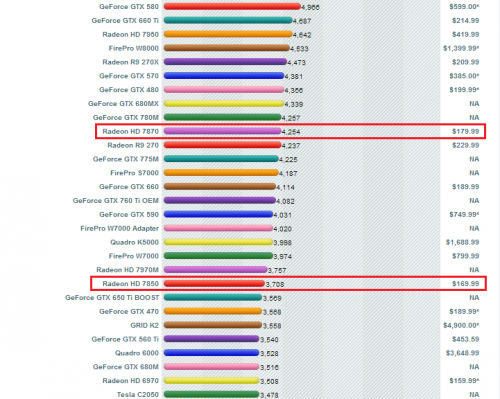Viewport: 500px width, 399px height.
Task: Open the Radeon HD 7970M link
Action: point(127,270)
